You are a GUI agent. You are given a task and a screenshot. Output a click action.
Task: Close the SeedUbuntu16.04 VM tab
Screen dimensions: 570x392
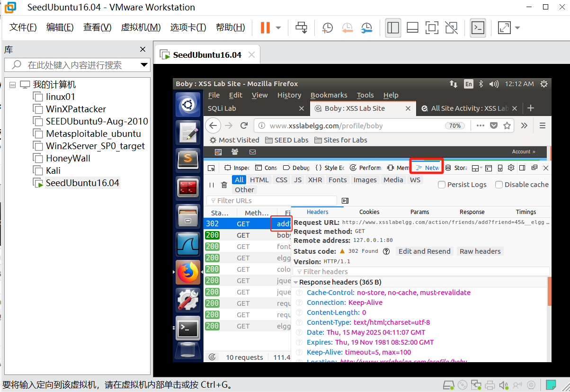(251, 55)
